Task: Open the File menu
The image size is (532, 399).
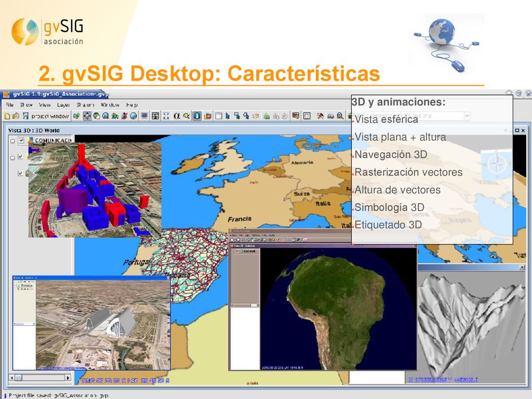Action: 10,105
